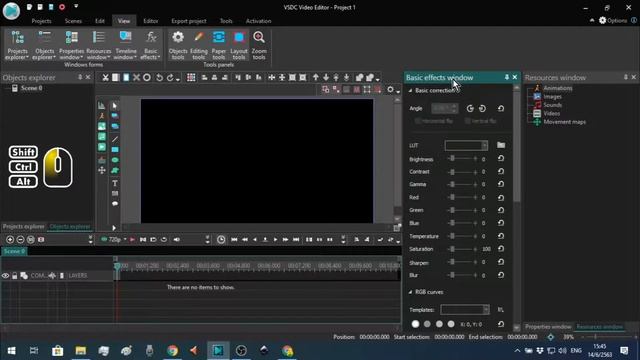
Task: Open the Export project ribbon tab
Action: pyautogui.click(x=189, y=21)
